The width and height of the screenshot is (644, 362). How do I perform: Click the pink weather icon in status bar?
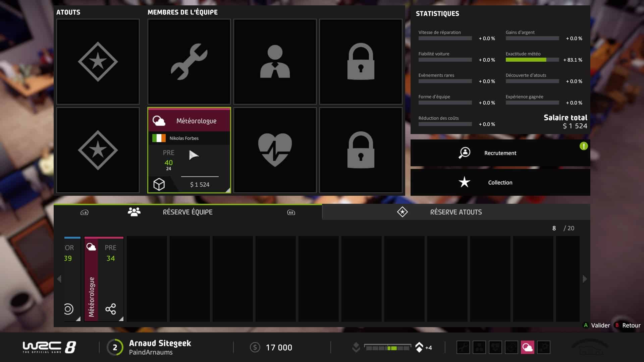click(x=527, y=347)
